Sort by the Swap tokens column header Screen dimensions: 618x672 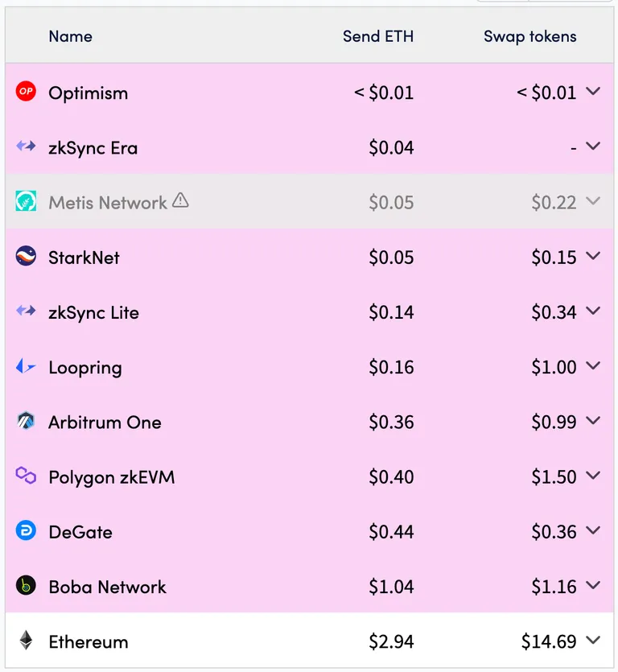tap(530, 36)
